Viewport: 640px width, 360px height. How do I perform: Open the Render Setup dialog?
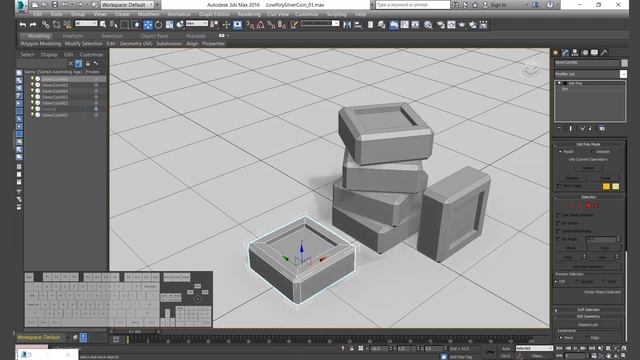coord(441,25)
